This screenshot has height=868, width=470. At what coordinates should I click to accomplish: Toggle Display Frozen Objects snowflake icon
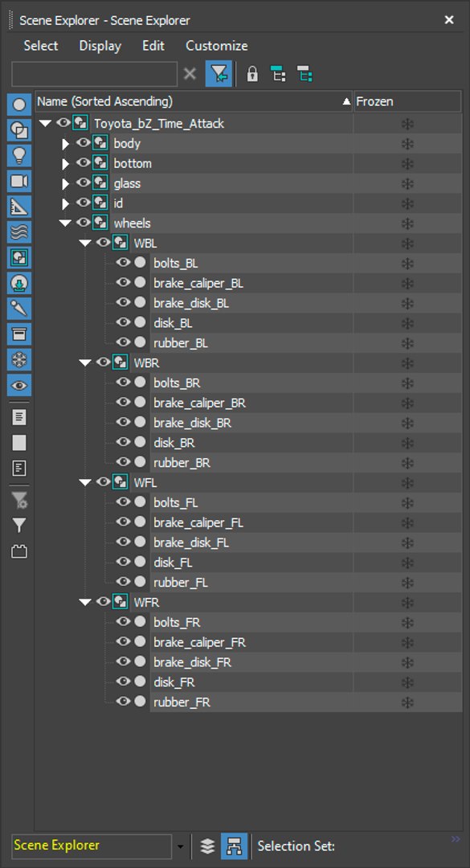click(x=19, y=359)
